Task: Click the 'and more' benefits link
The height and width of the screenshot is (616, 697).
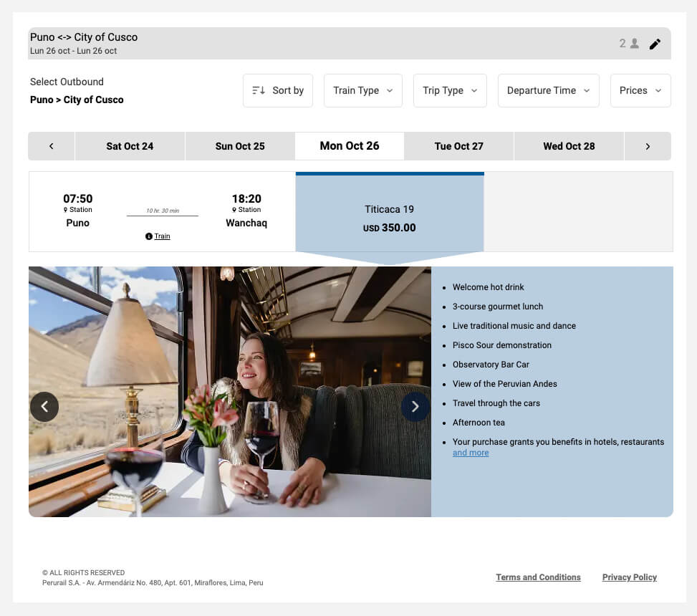Action: pos(471,453)
